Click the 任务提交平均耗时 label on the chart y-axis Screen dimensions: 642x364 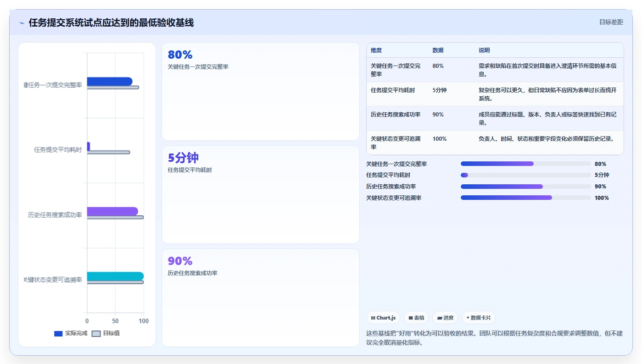(58, 150)
